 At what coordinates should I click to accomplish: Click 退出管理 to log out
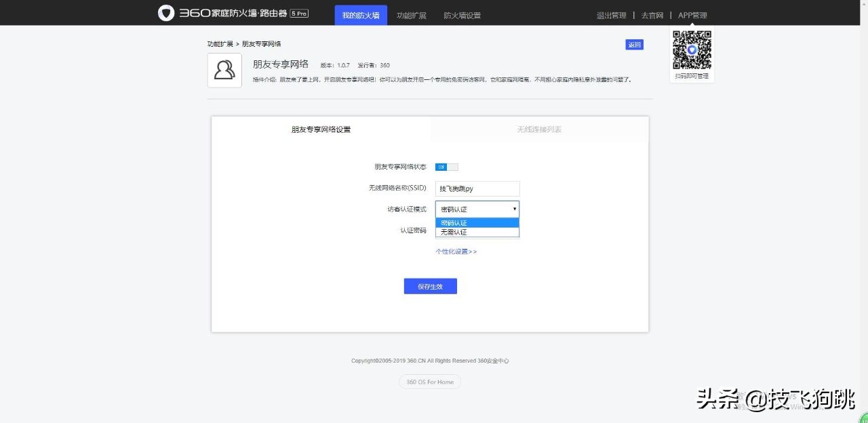pos(611,14)
